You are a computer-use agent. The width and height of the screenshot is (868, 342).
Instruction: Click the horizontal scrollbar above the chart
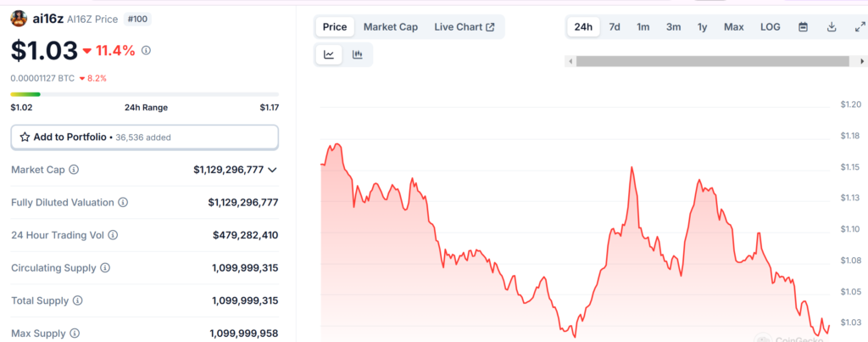click(x=712, y=61)
